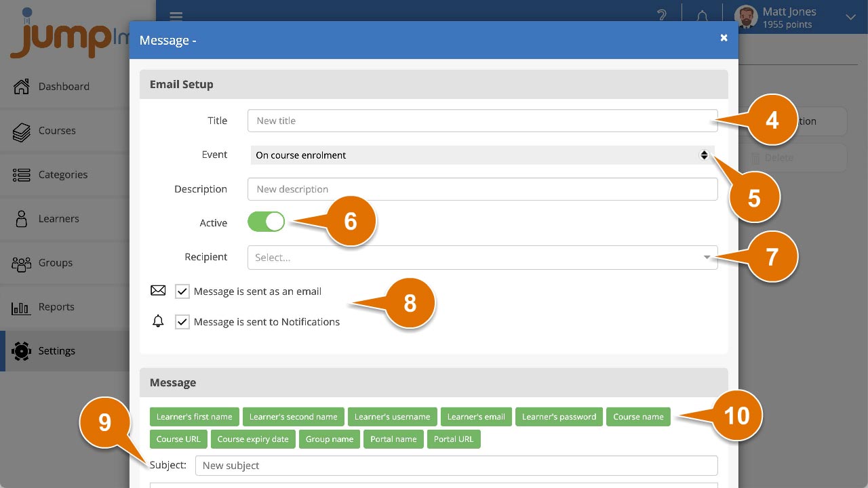Insert the Group name tag
This screenshot has height=488, width=868.
pos(330,439)
